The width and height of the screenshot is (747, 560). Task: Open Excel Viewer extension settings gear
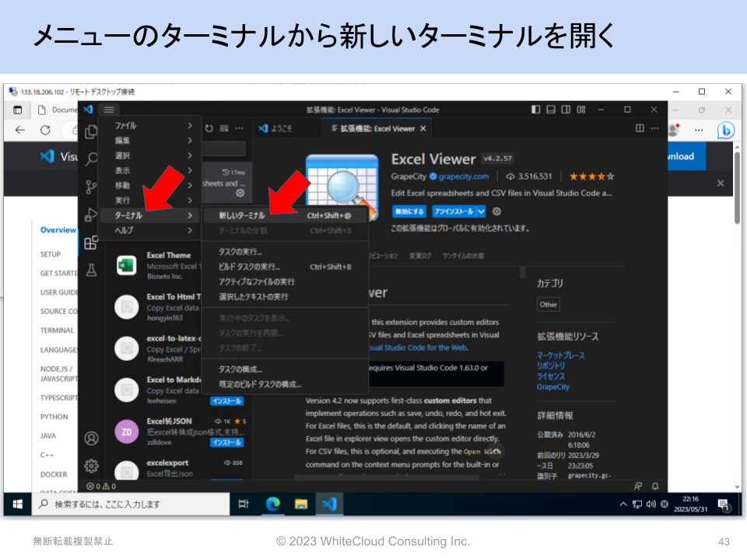point(497,212)
